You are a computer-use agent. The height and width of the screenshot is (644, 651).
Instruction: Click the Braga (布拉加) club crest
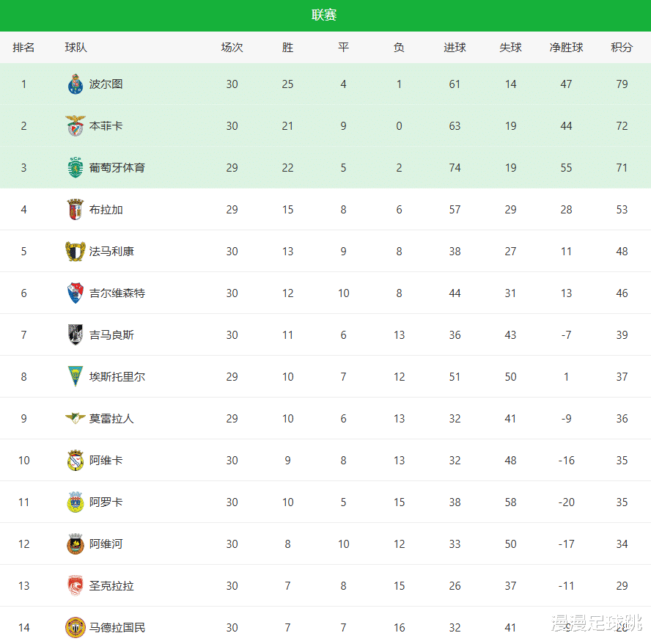point(76,210)
